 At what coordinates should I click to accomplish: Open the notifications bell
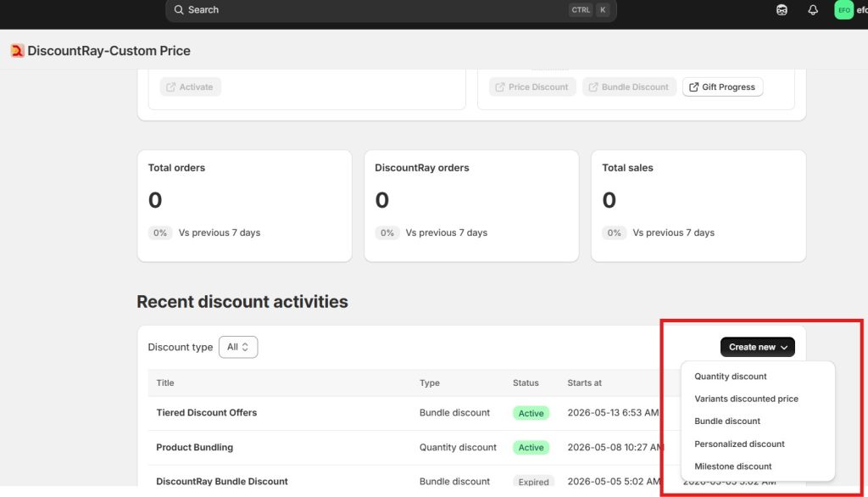pyautogui.click(x=813, y=10)
